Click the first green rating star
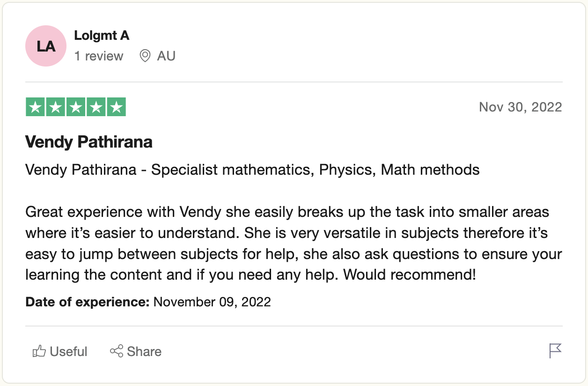 [x=35, y=107]
